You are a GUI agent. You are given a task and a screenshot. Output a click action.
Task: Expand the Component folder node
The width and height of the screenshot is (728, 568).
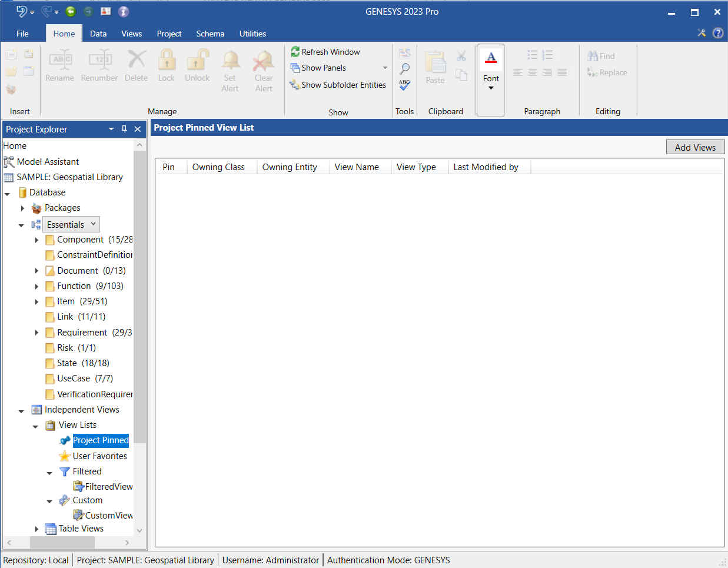tap(36, 240)
